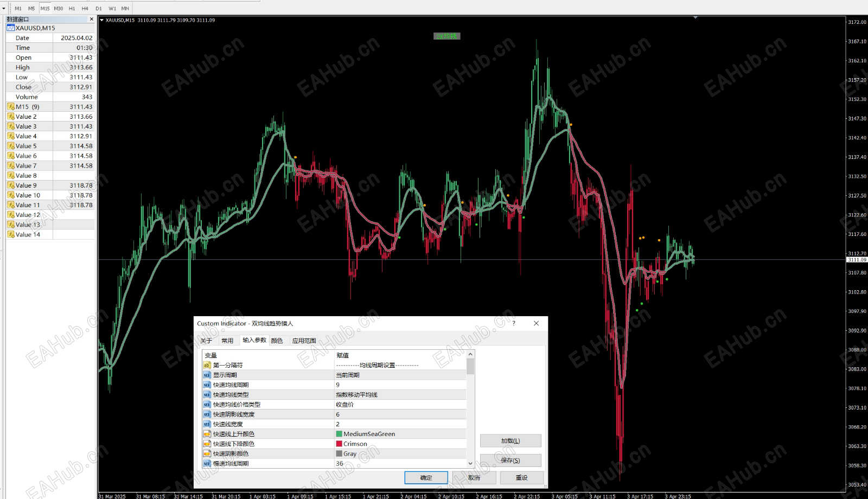Switch to the M30 timeframe
The width and height of the screenshot is (868, 499).
point(58,9)
